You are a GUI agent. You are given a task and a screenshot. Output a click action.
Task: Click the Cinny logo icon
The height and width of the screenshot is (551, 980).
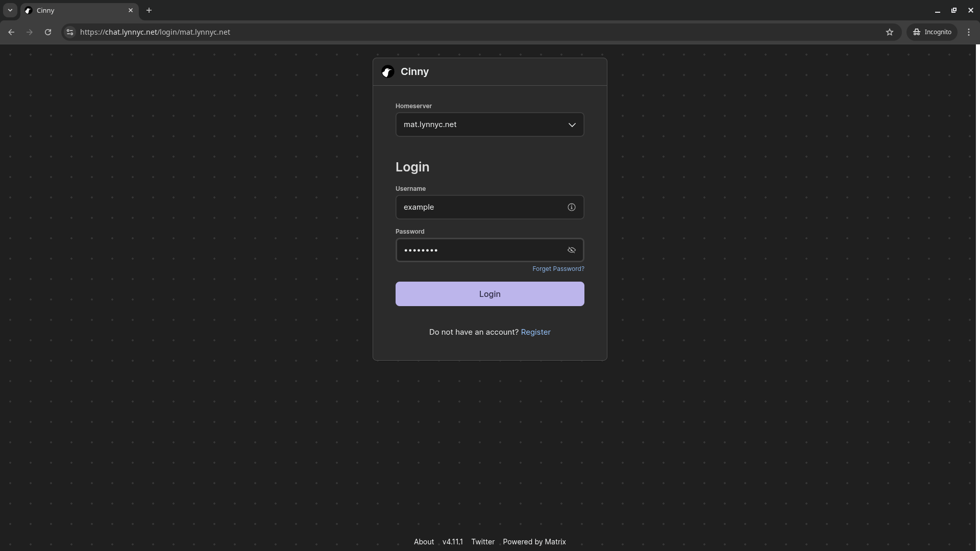coord(388,72)
